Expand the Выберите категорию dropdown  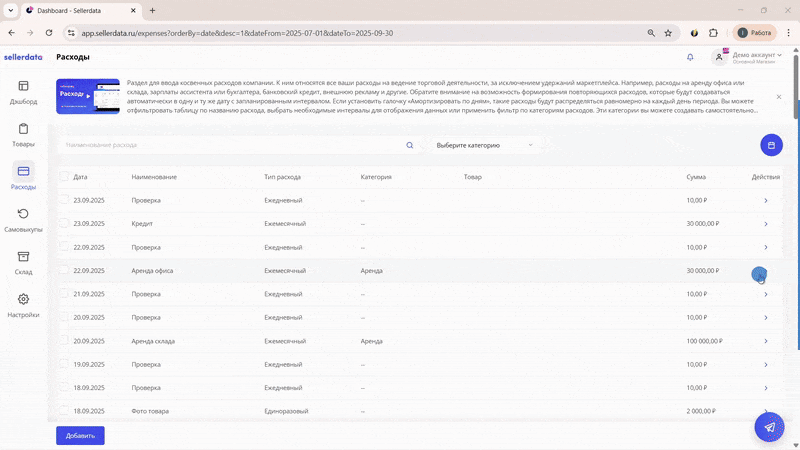tap(485, 145)
